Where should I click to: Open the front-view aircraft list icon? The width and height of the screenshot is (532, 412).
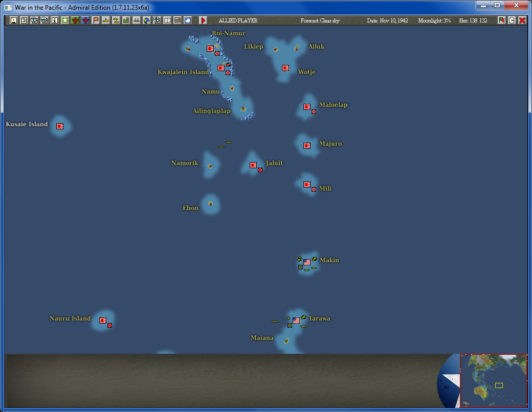tap(34, 20)
